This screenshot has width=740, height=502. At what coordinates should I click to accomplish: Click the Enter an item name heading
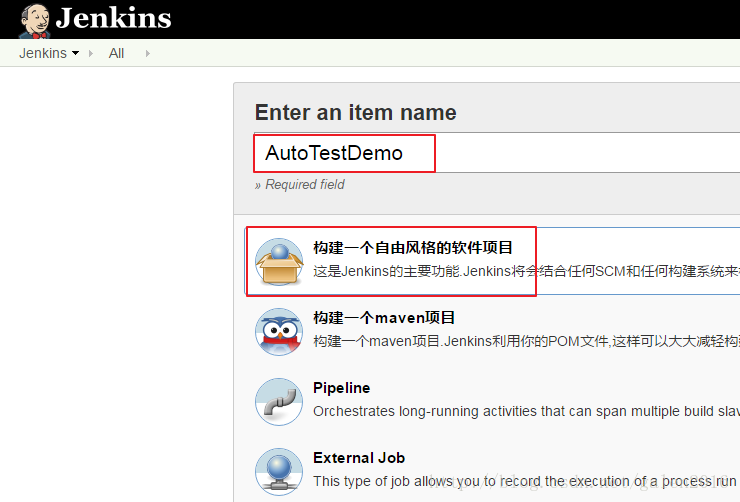356,113
